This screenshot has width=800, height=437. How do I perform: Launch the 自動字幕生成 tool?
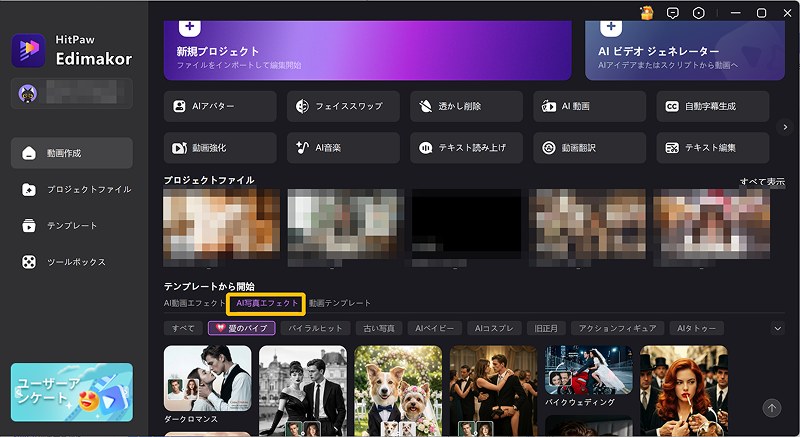click(713, 106)
